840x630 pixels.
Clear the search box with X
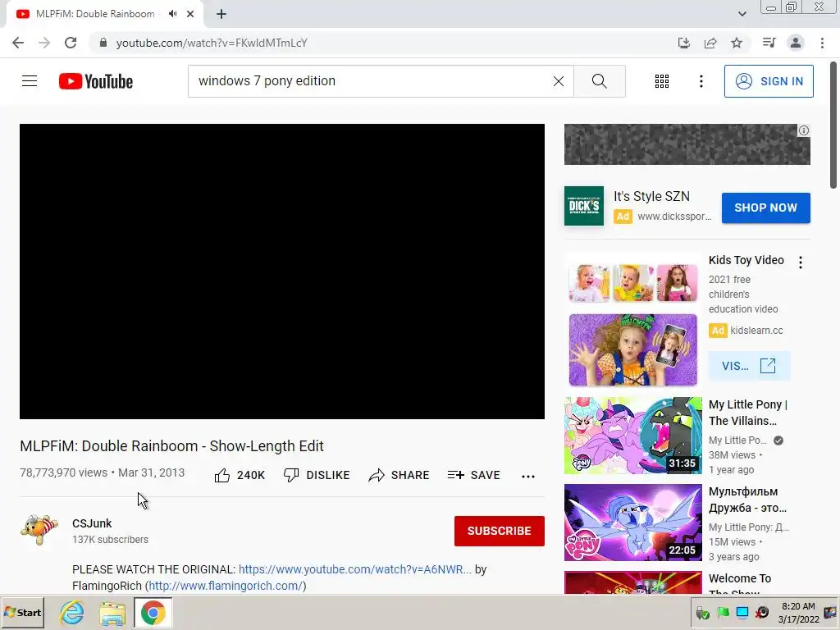558,81
